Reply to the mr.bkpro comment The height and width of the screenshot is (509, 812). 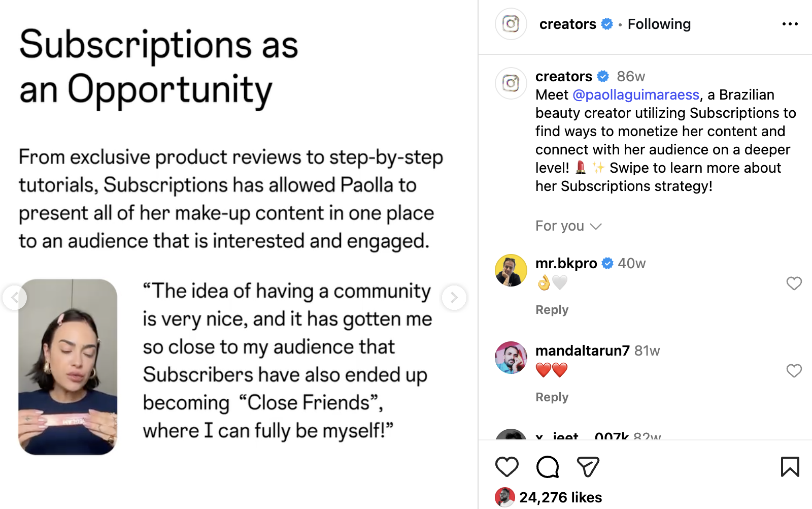click(552, 310)
